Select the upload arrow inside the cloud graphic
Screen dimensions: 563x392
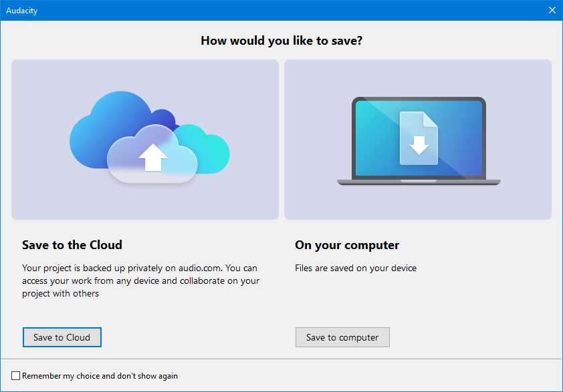[151, 157]
